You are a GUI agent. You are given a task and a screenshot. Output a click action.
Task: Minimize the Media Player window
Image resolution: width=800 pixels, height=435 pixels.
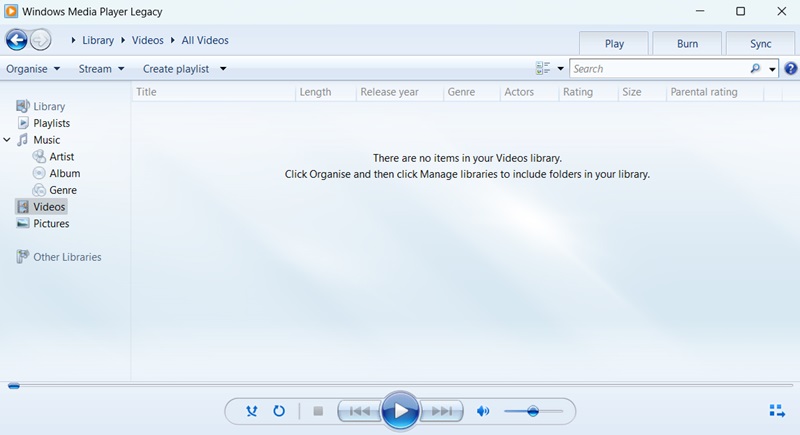pyautogui.click(x=700, y=11)
